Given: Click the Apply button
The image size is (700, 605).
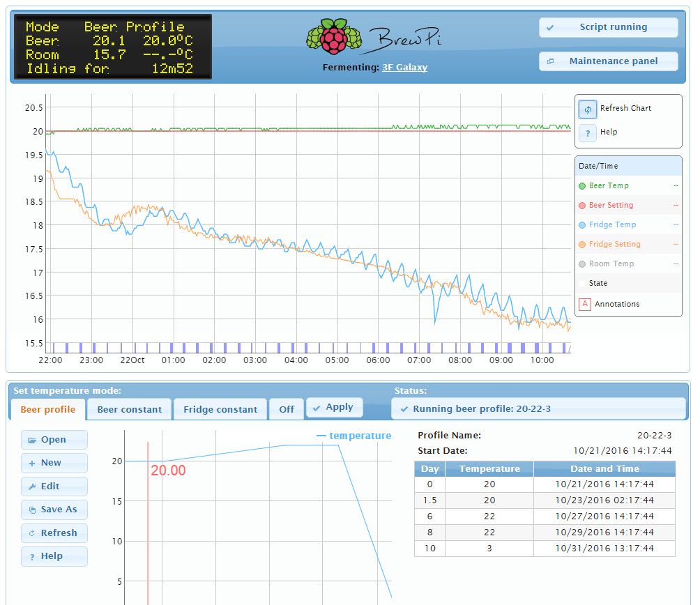Looking at the screenshot, I should click(334, 407).
